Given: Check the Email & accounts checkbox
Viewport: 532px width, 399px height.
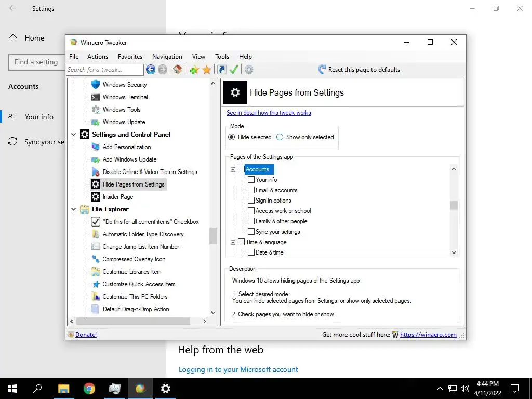Looking at the screenshot, I should coord(251,190).
